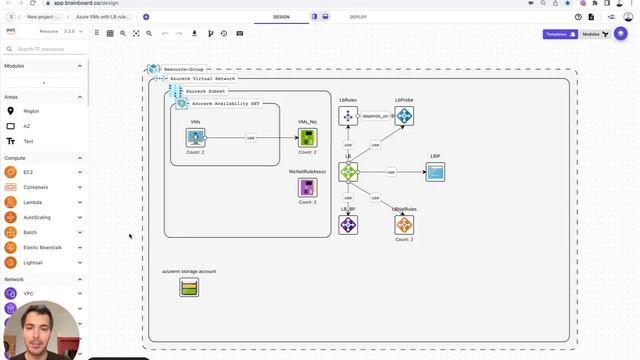Open the keyboard shortcuts icon

click(x=240, y=33)
